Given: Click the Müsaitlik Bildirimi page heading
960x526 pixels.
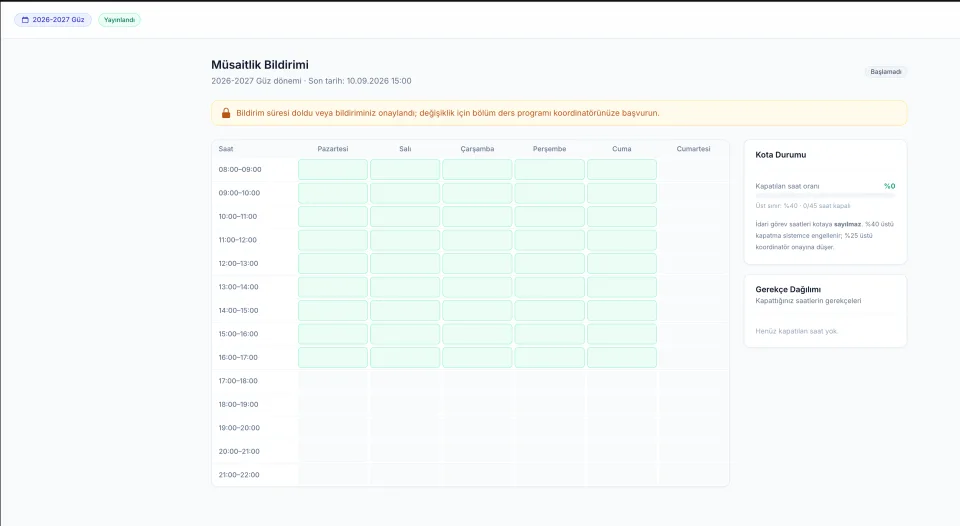Looking at the screenshot, I should point(260,65).
